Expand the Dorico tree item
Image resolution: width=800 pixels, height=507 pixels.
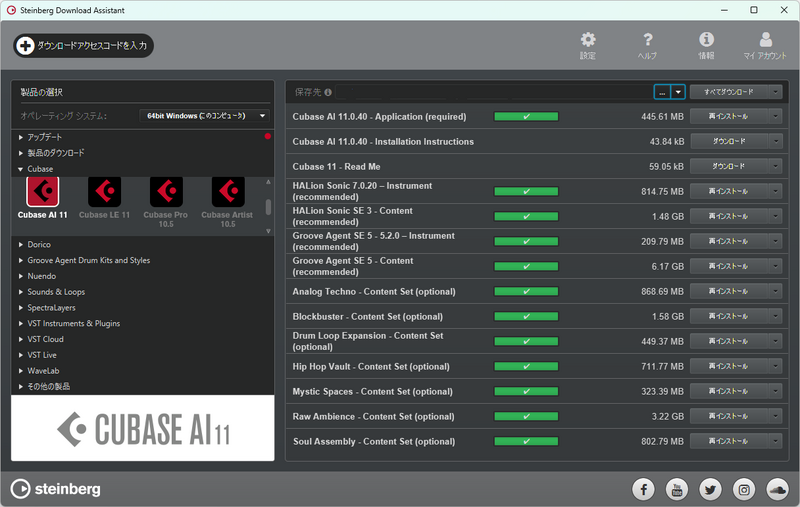point(20,245)
